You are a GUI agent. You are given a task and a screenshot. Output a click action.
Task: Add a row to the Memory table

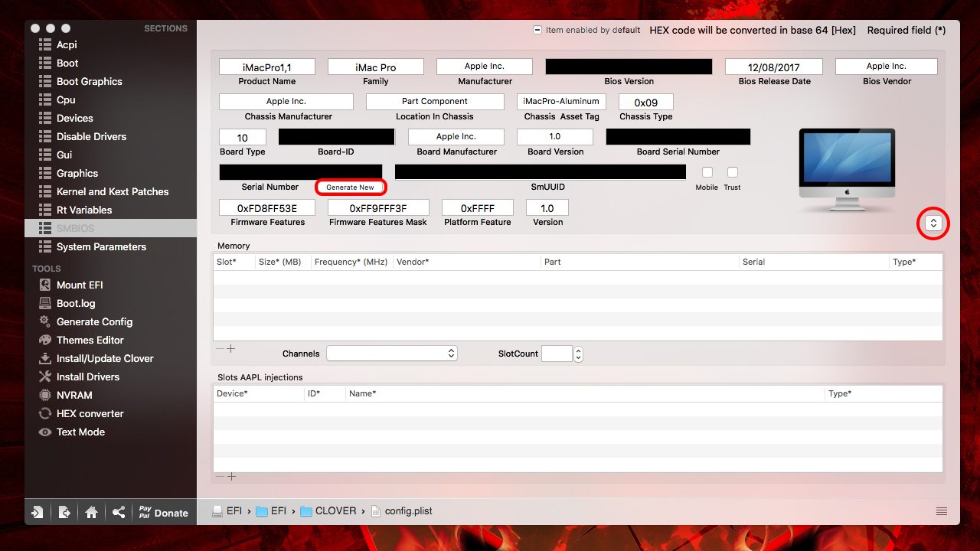point(231,349)
